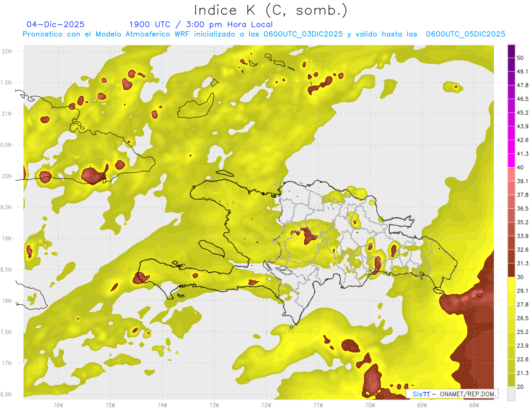Click the "68W" longitude label
The width and height of the screenshot is (532, 411).
click(473, 405)
